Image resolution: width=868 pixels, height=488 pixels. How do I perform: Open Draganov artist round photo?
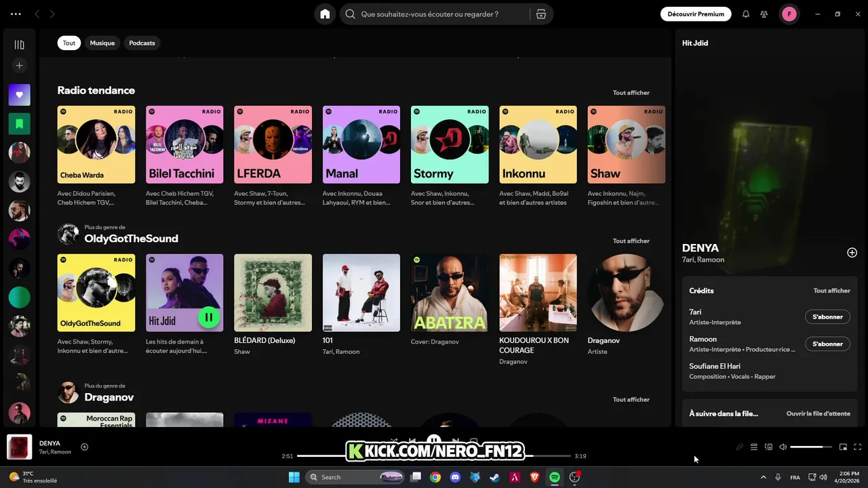click(627, 293)
